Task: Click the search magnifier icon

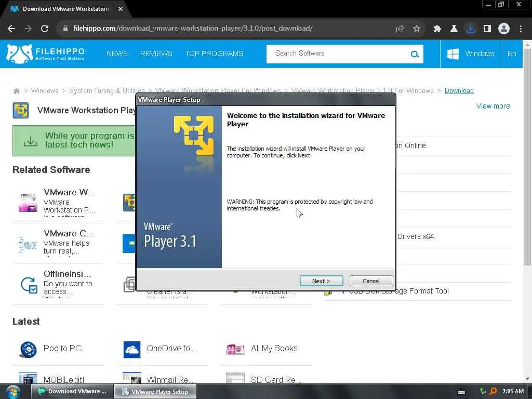Action: pos(415,54)
